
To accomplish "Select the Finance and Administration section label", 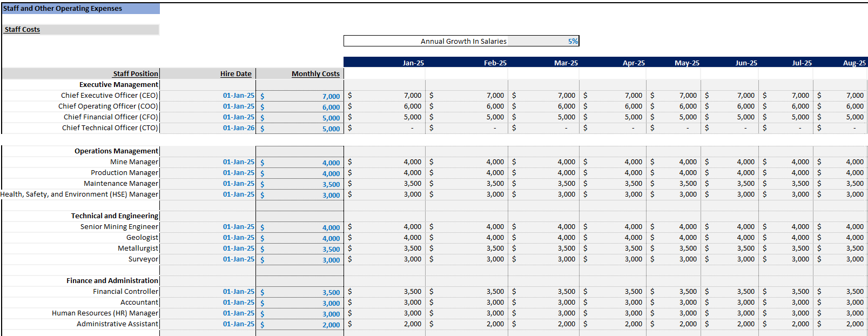I will (x=112, y=281).
